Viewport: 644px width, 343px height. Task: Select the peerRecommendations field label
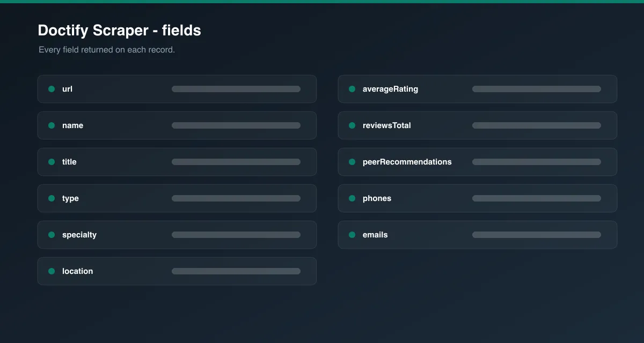click(407, 162)
